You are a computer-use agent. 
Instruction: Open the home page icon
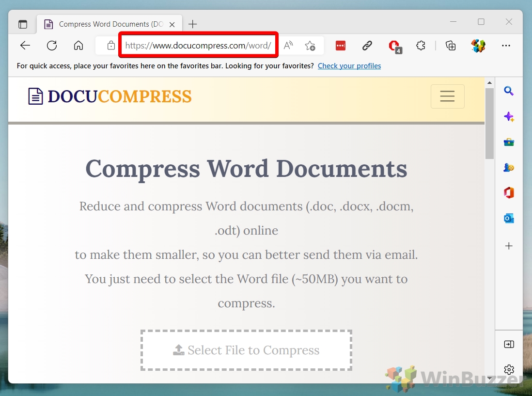click(78, 46)
